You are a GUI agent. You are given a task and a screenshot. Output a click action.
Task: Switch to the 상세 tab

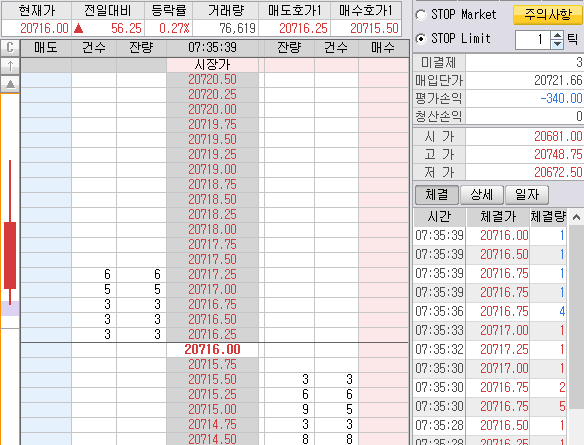[482, 195]
